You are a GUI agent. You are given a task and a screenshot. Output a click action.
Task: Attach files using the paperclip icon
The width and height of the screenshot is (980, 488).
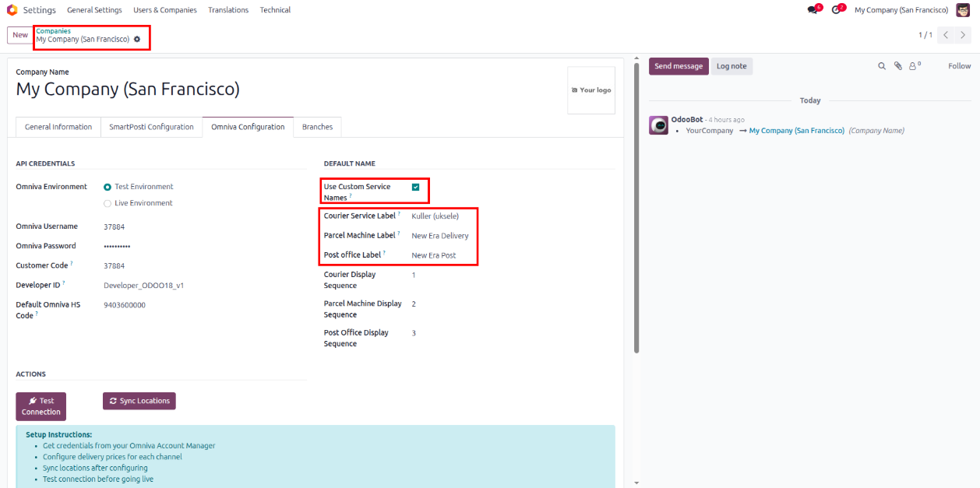coord(897,66)
